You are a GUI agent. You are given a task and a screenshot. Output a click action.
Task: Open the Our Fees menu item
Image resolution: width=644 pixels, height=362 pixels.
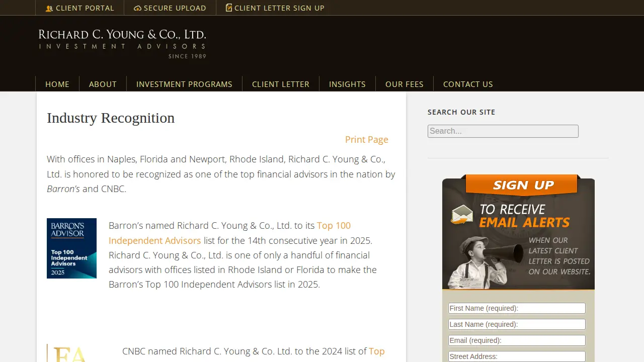tap(405, 84)
